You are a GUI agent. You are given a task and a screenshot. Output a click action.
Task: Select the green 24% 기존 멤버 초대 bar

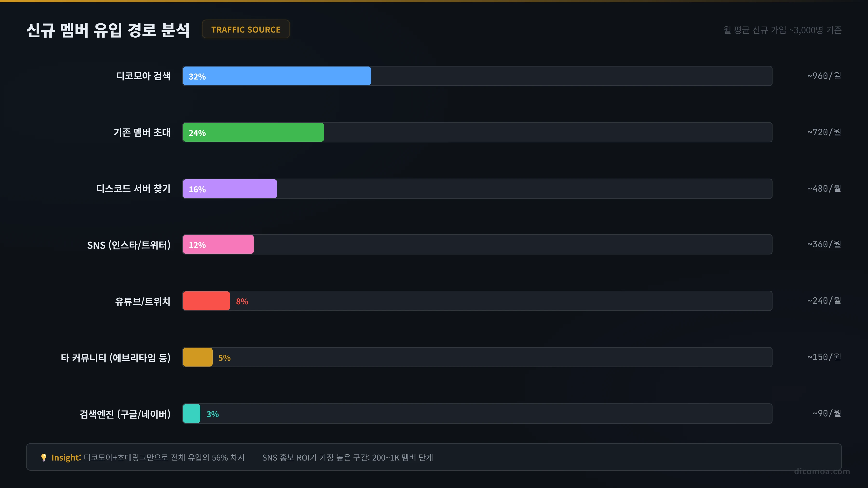pyautogui.click(x=253, y=132)
